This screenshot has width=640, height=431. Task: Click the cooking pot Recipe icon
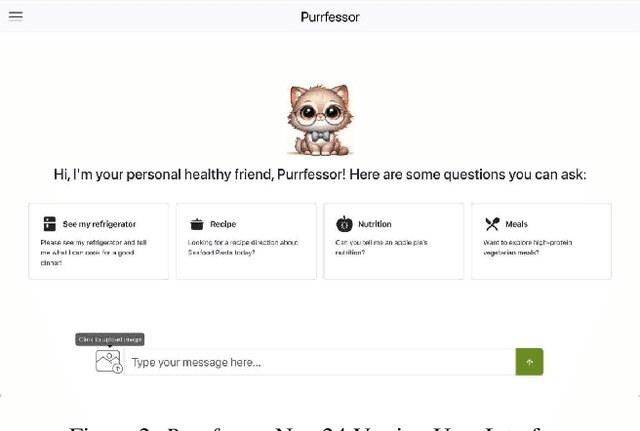pyautogui.click(x=197, y=224)
